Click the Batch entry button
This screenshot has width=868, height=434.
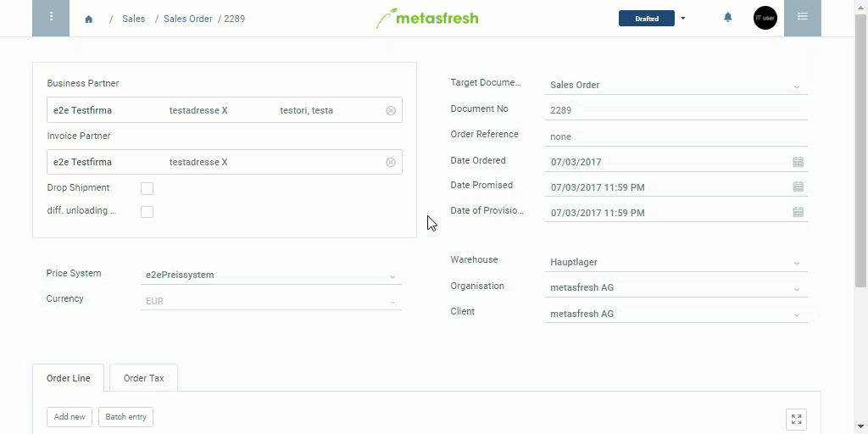pos(125,417)
